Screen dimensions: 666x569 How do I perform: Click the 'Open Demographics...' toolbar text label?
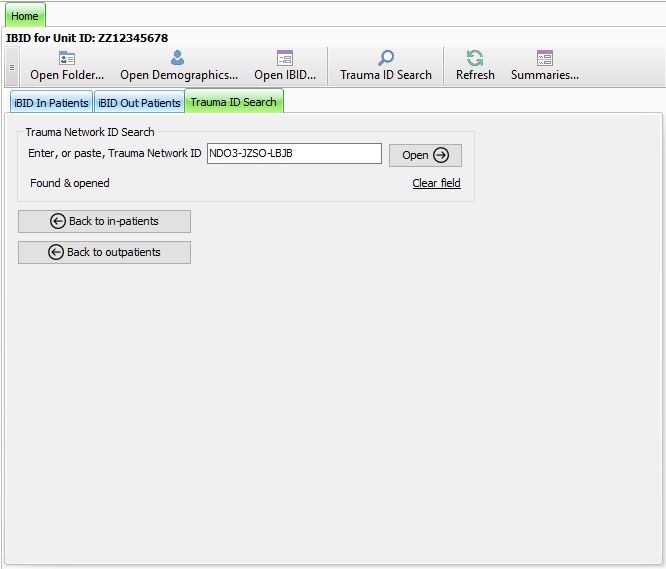point(179,75)
